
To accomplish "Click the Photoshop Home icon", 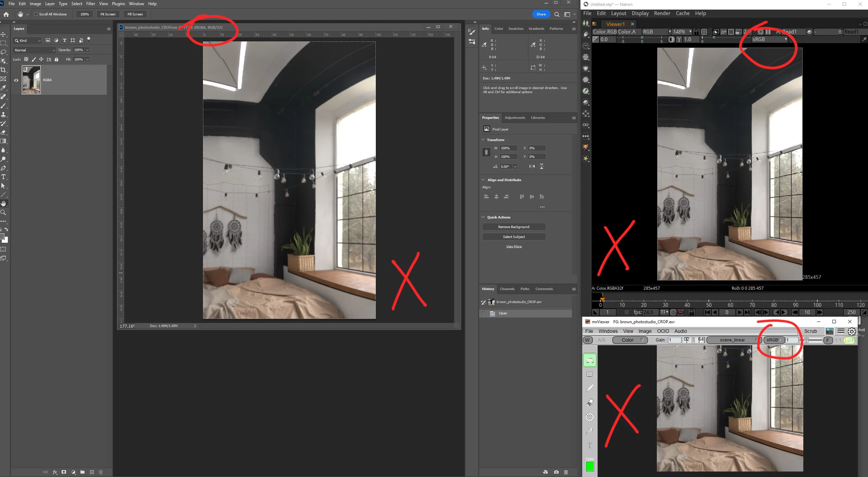I will (6, 14).
